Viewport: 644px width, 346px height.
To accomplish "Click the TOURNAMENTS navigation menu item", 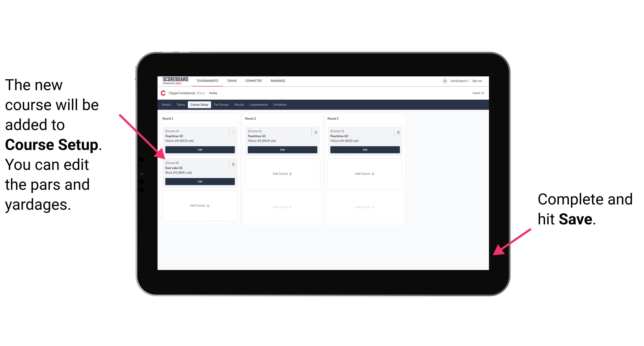I will [x=208, y=81].
